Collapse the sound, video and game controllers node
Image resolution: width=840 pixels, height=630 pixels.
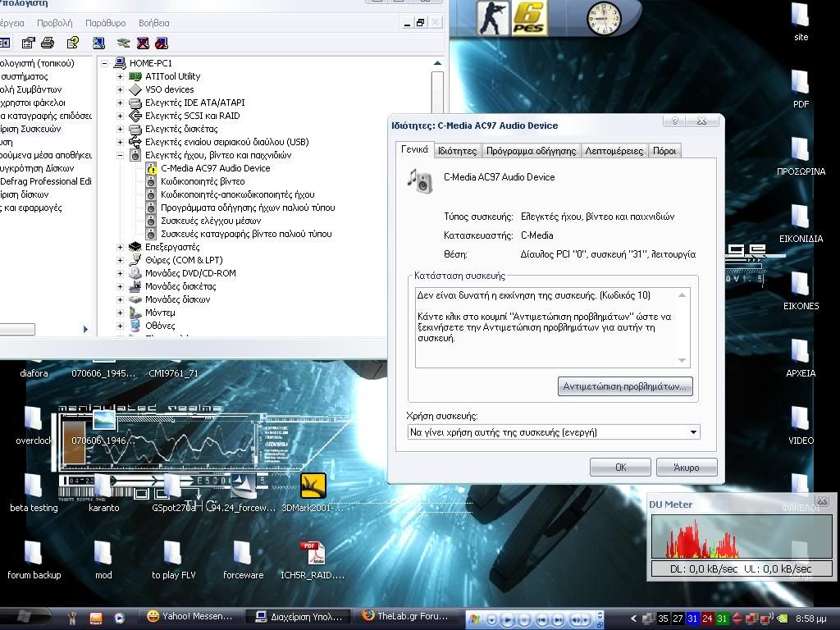[x=120, y=155]
